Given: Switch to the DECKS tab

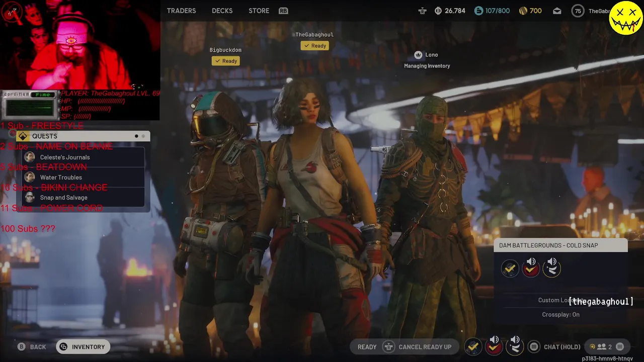Looking at the screenshot, I should (x=222, y=11).
